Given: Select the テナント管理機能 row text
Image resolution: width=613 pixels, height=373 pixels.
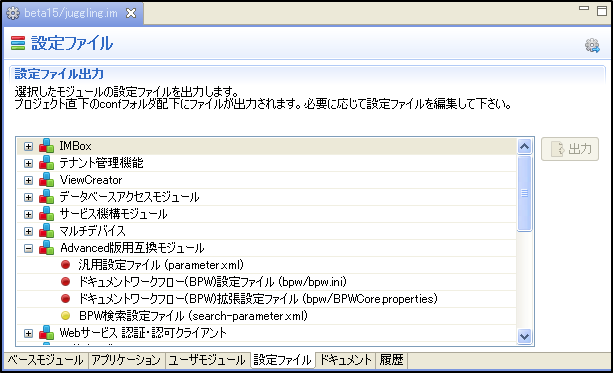Looking at the screenshot, I should pos(101,163).
